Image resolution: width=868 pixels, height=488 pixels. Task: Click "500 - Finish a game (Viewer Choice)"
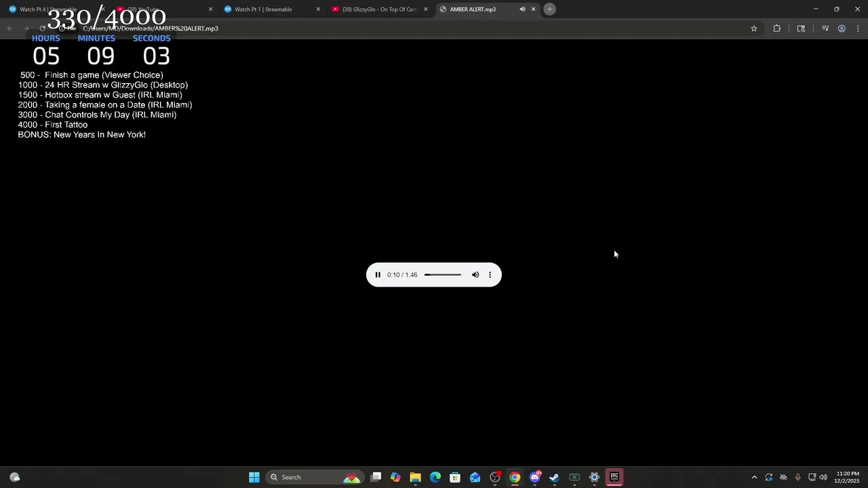92,75
